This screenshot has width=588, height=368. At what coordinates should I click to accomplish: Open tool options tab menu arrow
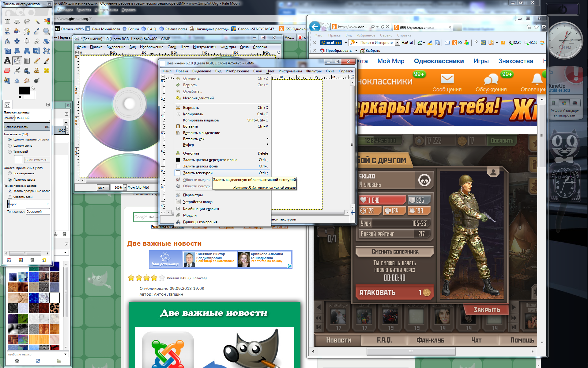[48, 105]
